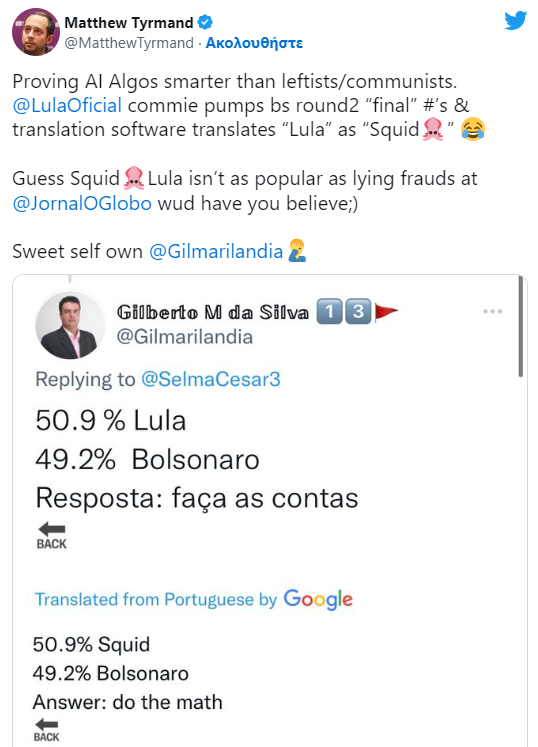
Task: Click the Google logo in translation notice
Action: [x=318, y=599]
